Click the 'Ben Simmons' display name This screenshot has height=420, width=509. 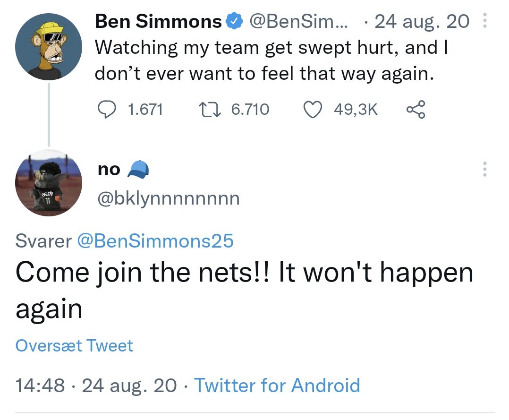tap(158, 21)
